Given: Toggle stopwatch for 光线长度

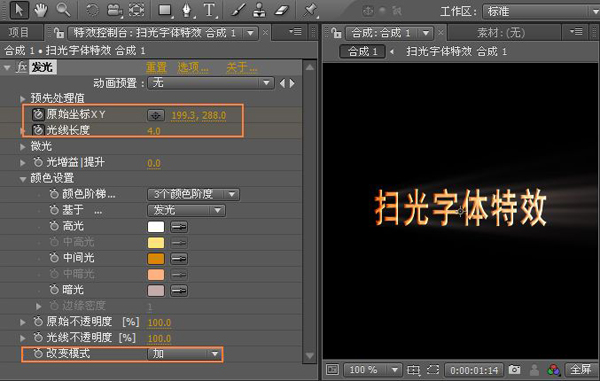Looking at the screenshot, I should click(x=38, y=130).
